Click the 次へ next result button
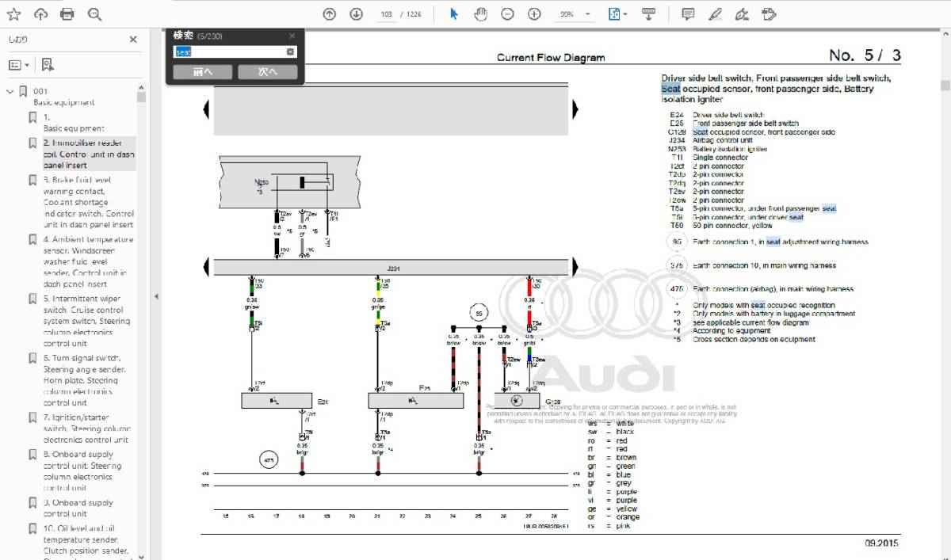951x560 pixels. click(x=268, y=72)
